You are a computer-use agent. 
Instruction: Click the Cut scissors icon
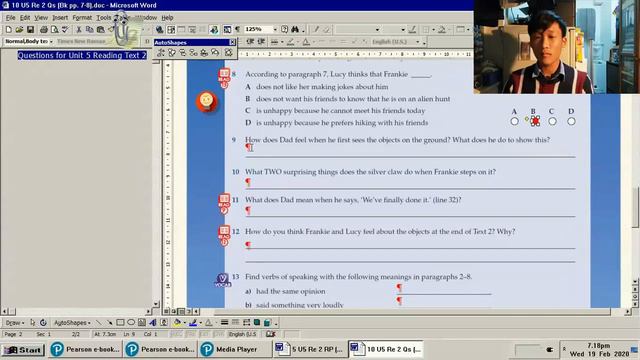click(x=79, y=30)
